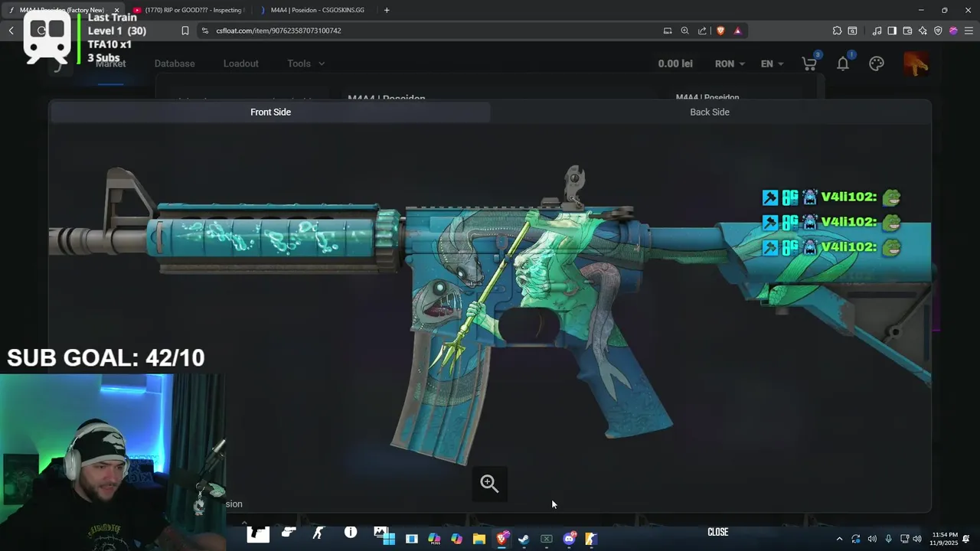This screenshot has width=980, height=551.
Task: Click the CLOSE button in the bottom bar
Action: tap(717, 532)
